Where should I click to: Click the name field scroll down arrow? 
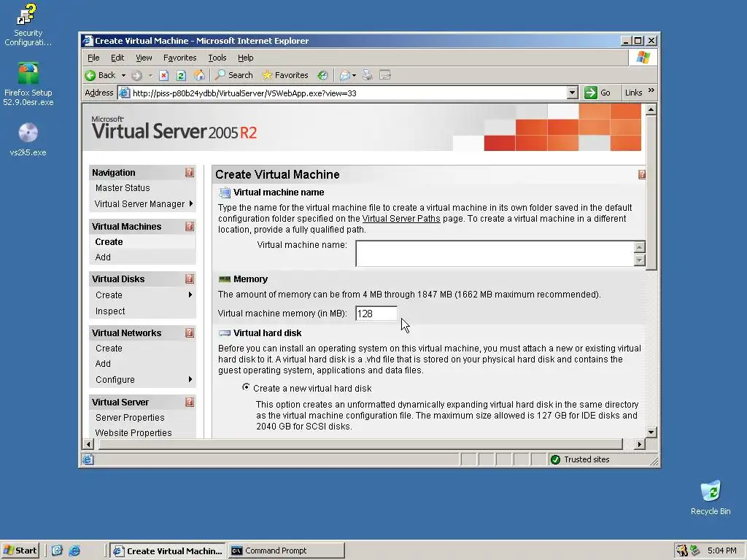tap(640, 260)
